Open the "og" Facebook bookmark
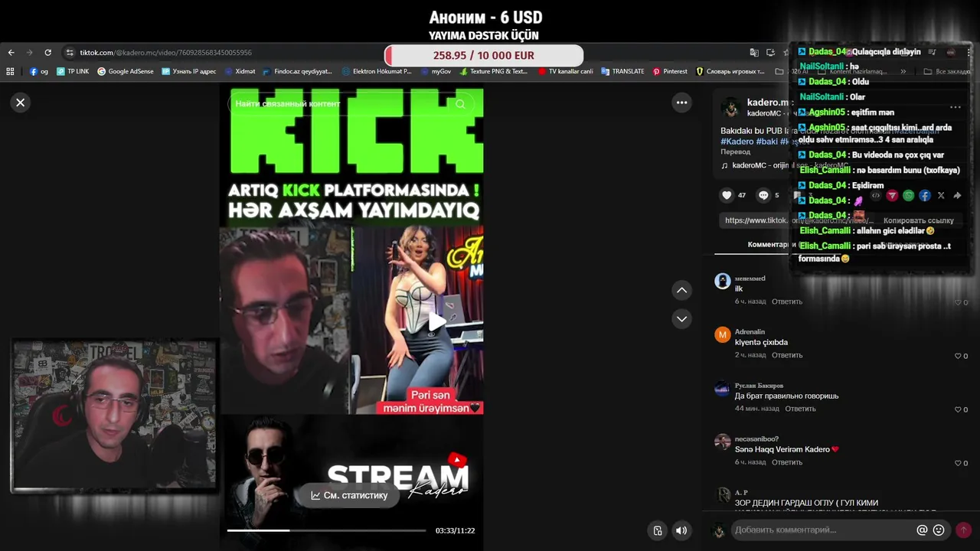The image size is (980, 551). pos(39,71)
